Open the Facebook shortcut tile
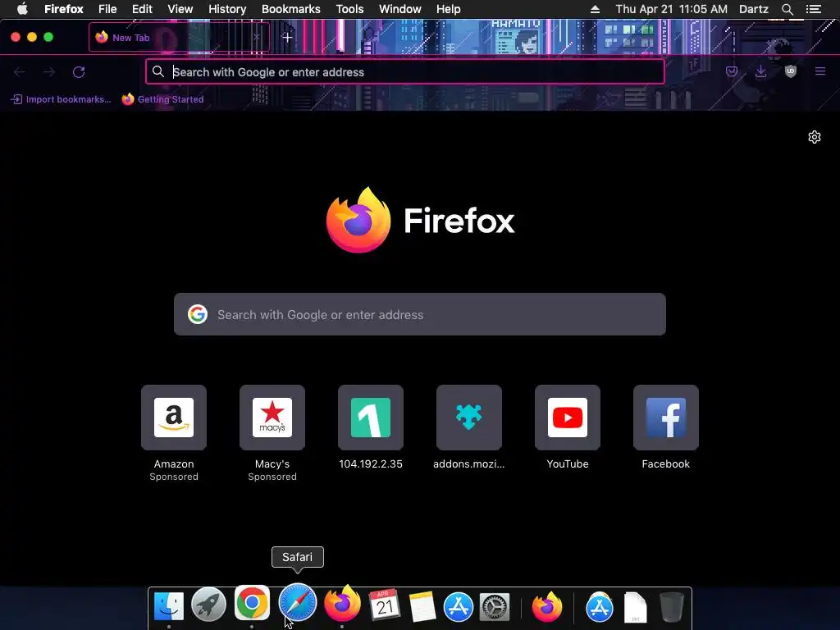The width and height of the screenshot is (840, 630). point(666,418)
